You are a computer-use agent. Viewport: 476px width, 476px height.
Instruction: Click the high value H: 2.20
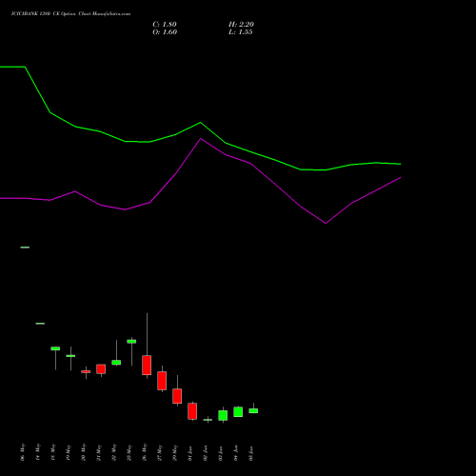coord(241,25)
